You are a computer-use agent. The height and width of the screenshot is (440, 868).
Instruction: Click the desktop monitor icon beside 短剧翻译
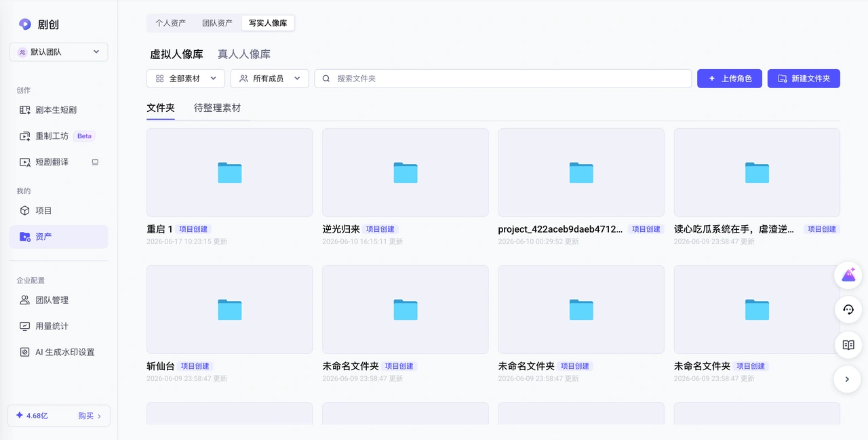tap(95, 162)
